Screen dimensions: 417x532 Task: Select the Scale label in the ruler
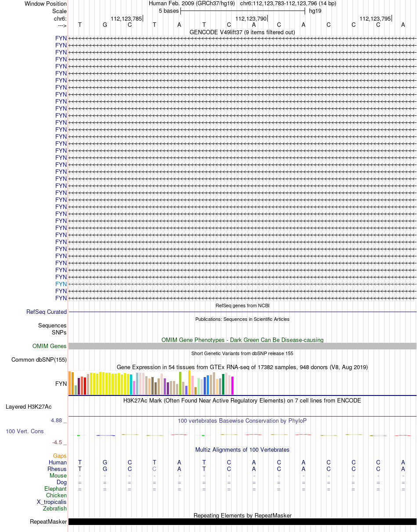(59, 11)
